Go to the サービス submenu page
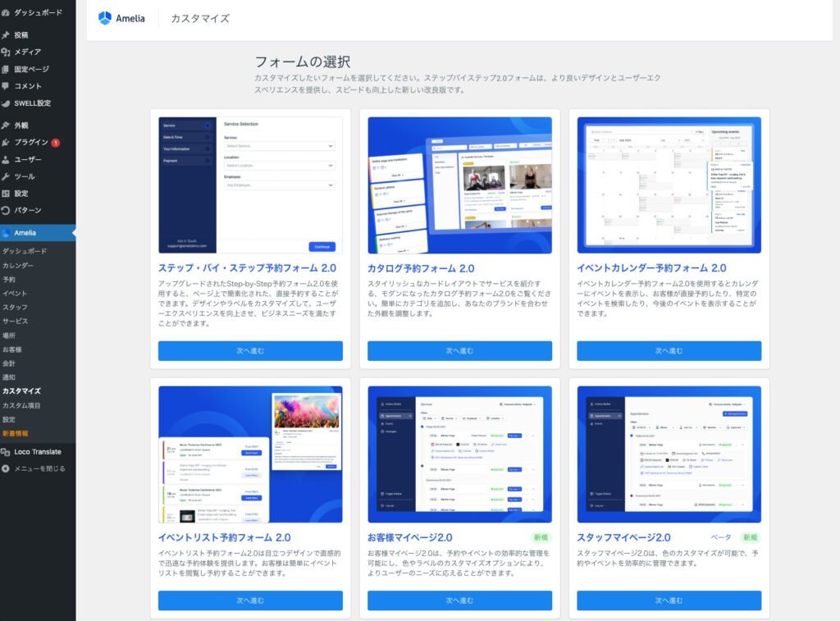840x621 pixels. click(15, 322)
